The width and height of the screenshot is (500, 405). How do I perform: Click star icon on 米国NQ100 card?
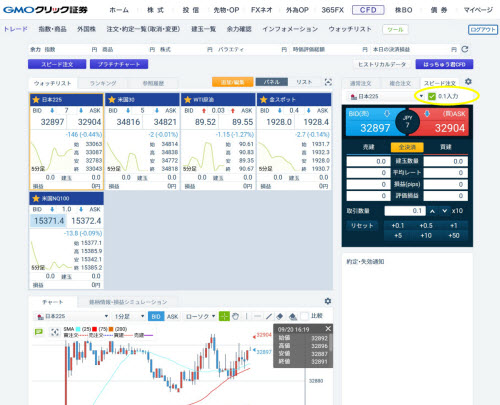coord(36,198)
